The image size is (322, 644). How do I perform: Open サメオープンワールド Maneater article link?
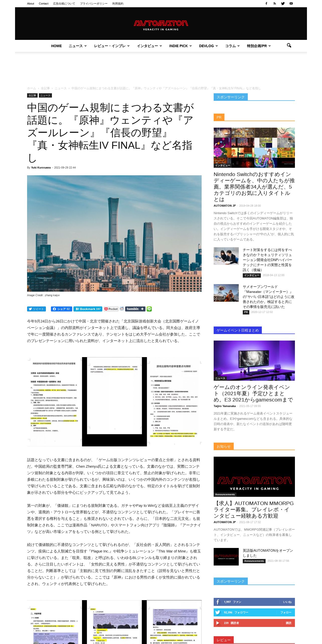click(269, 297)
